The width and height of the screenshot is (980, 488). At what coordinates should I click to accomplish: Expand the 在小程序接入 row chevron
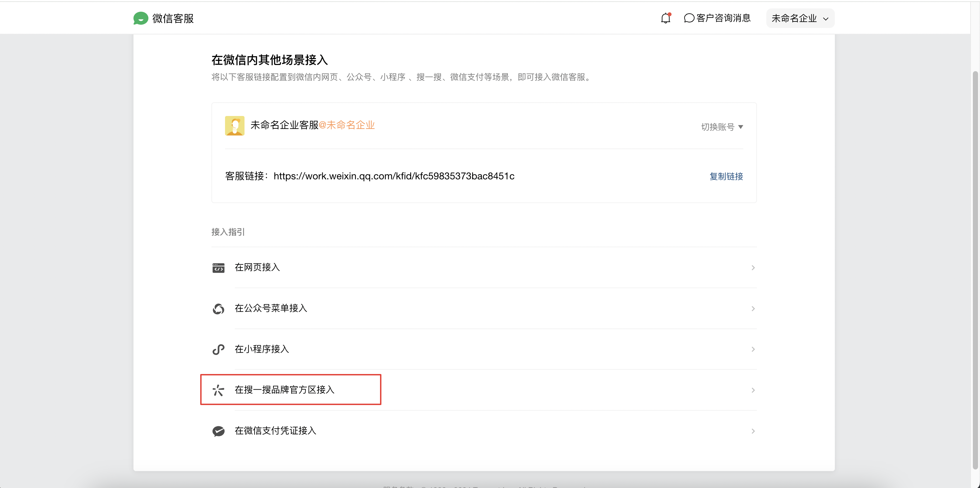(x=753, y=350)
